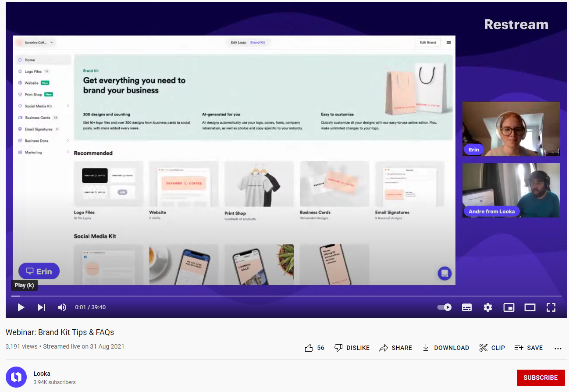Play the webinar video

coord(21,307)
